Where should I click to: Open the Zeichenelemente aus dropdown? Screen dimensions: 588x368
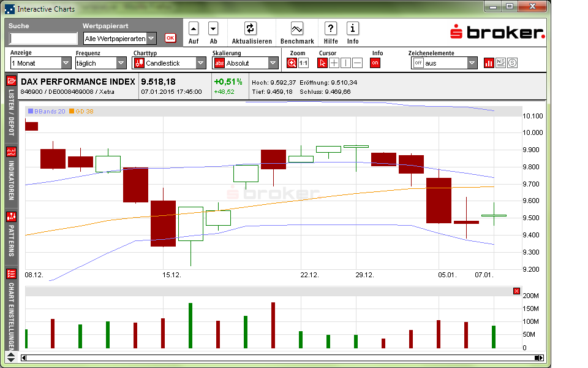coord(444,63)
